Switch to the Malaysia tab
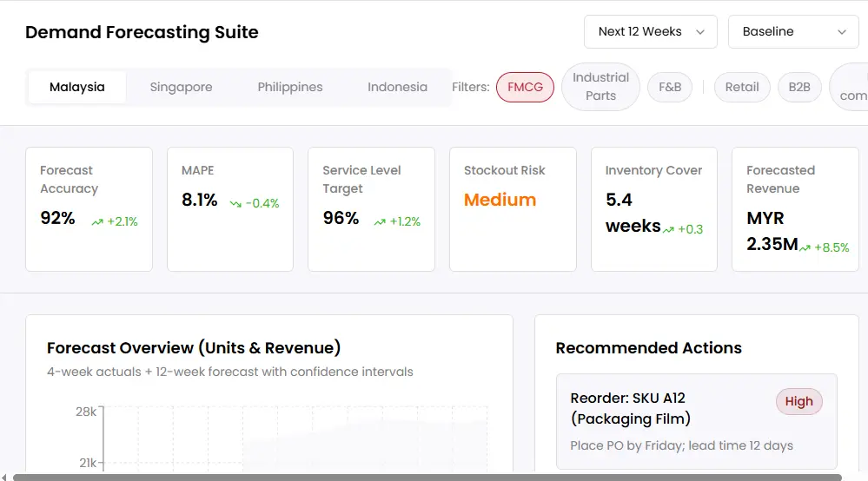Viewport: 868px width, 481px height. point(77,87)
